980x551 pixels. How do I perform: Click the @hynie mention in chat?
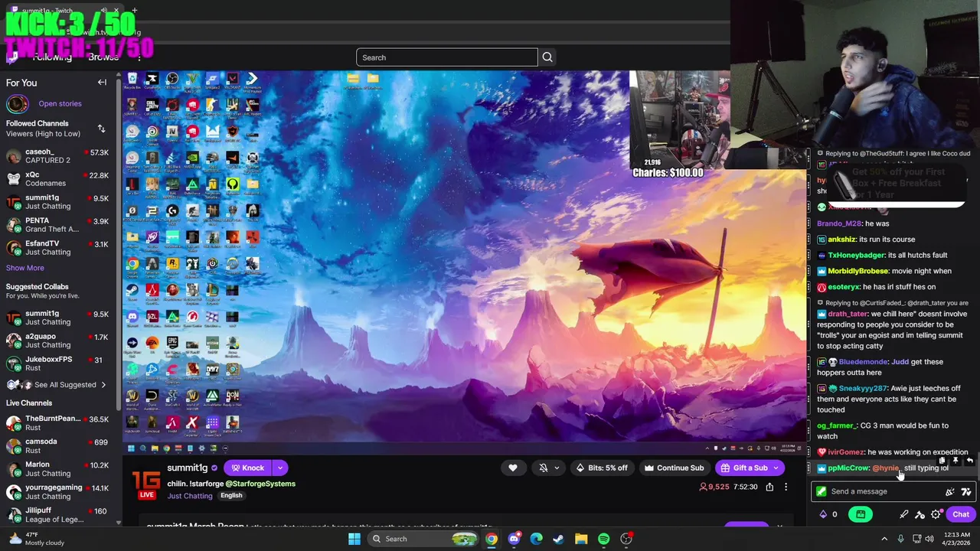tap(885, 468)
